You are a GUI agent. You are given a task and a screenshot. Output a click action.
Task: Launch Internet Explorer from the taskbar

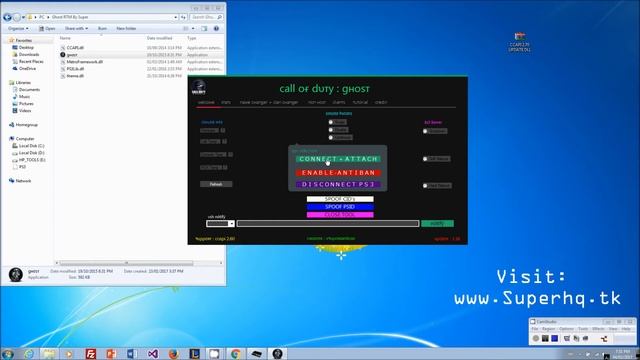point(29,354)
